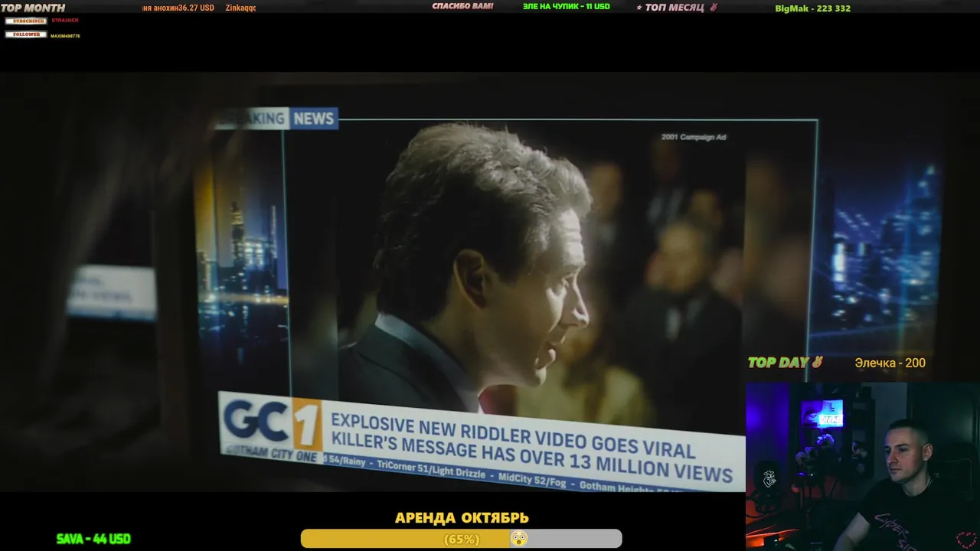Viewport: 980px width, 551px height.
Task: Click the victory hand emoji beside TOP DAY
Action: pos(817,362)
